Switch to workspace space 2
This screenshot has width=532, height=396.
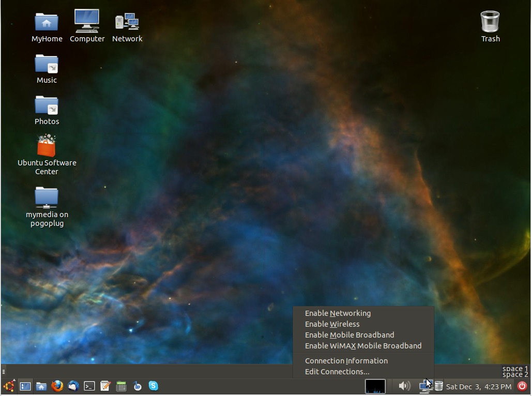pyautogui.click(x=515, y=375)
